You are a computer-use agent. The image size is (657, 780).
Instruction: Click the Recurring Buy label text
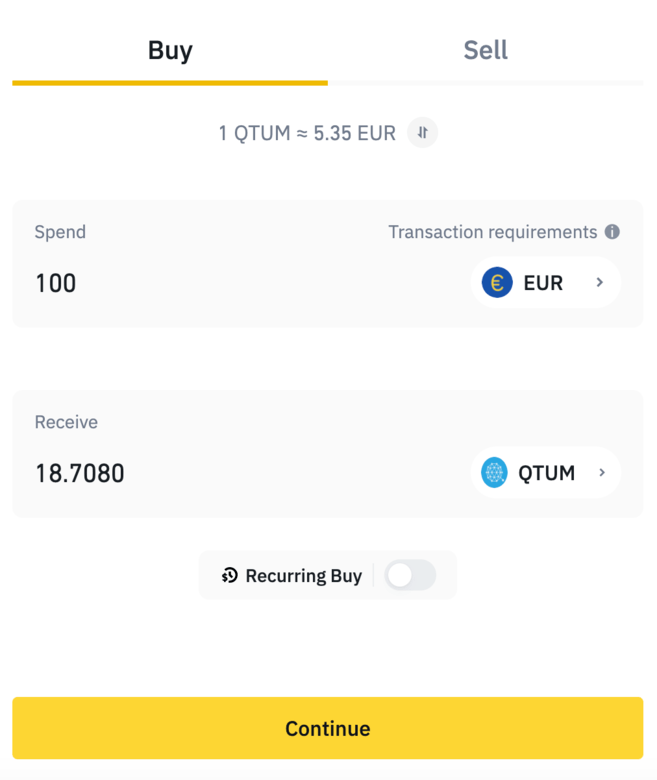(x=304, y=576)
